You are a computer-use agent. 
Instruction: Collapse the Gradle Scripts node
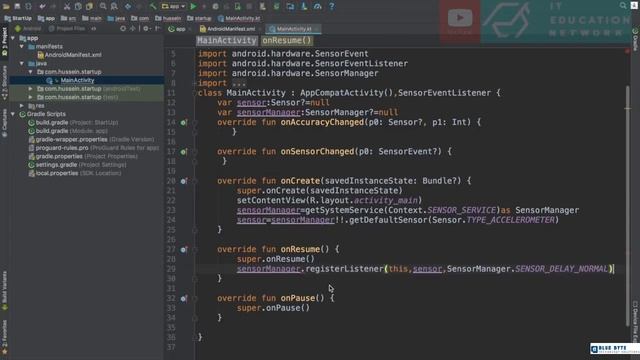click(13, 114)
